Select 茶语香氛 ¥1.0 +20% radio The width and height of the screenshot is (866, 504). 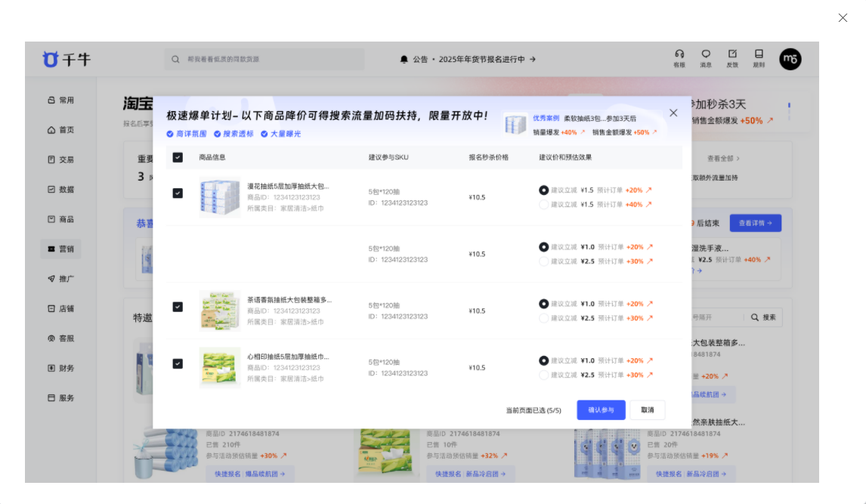[x=543, y=304]
